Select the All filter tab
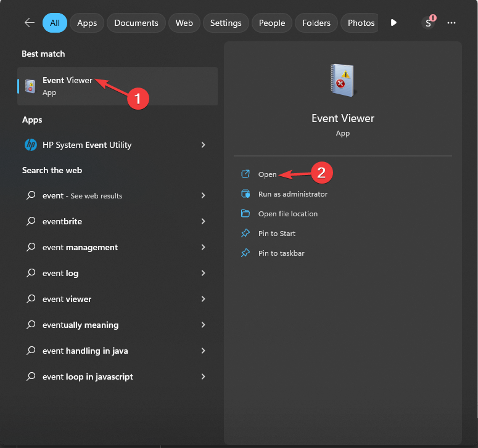 click(x=55, y=23)
